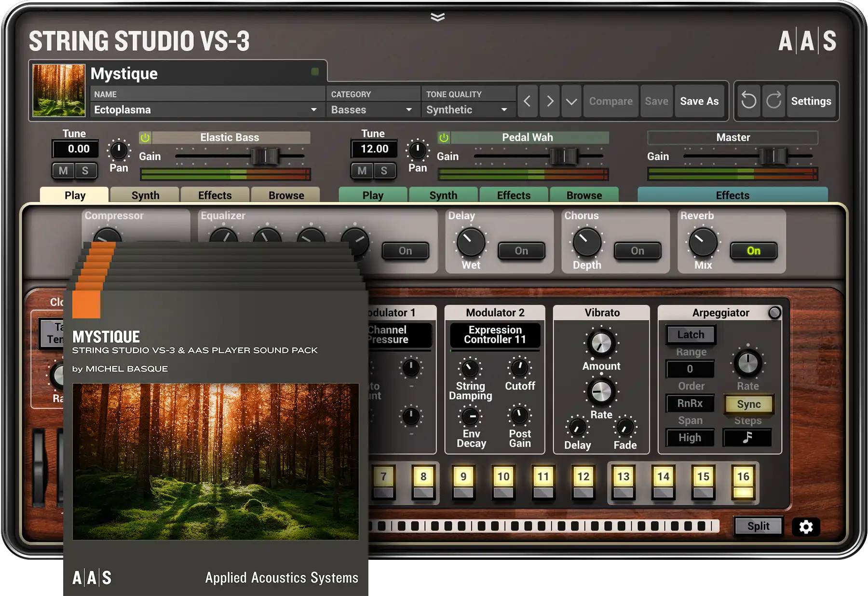Toggle Sync in the Arpeggiator

(x=748, y=404)
